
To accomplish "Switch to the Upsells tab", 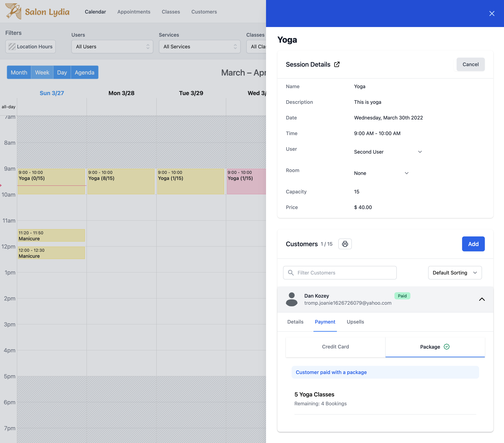I will point(355,322).
